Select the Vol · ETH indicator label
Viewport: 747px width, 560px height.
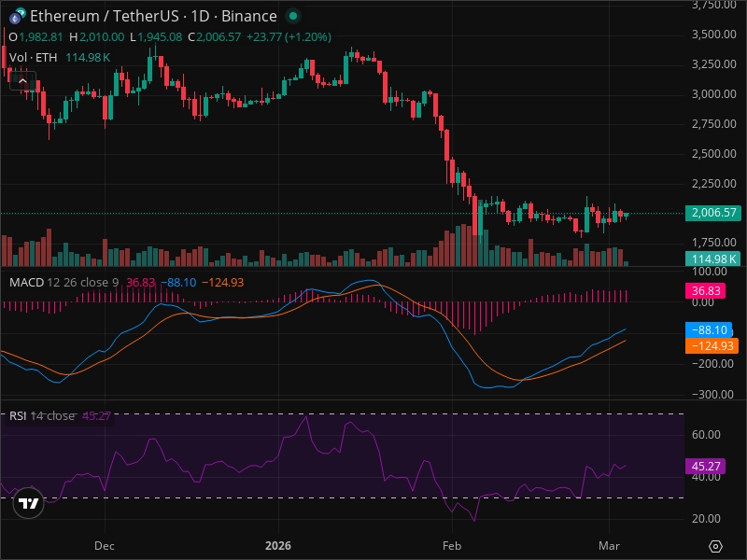coord(33,58)
